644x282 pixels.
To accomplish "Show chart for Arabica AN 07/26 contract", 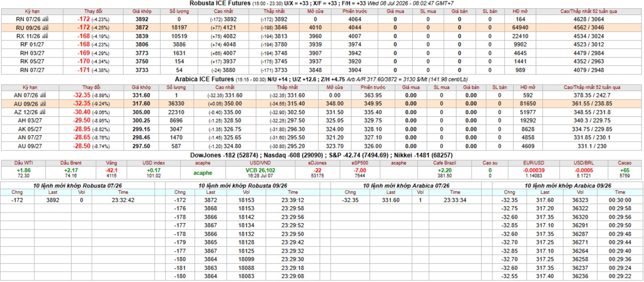I will [43, 95].
